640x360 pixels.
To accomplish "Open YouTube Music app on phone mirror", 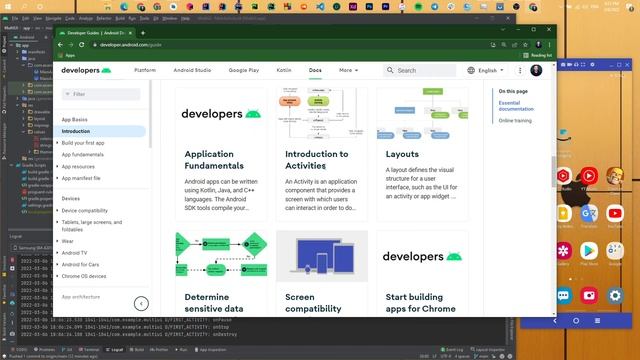I will [589, 176].
